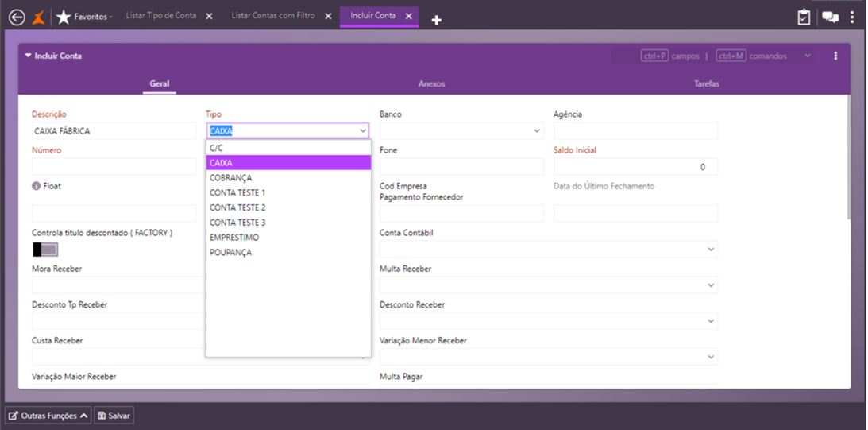
Task: Click the Float info icon
Action: click(x=36, y=186)
